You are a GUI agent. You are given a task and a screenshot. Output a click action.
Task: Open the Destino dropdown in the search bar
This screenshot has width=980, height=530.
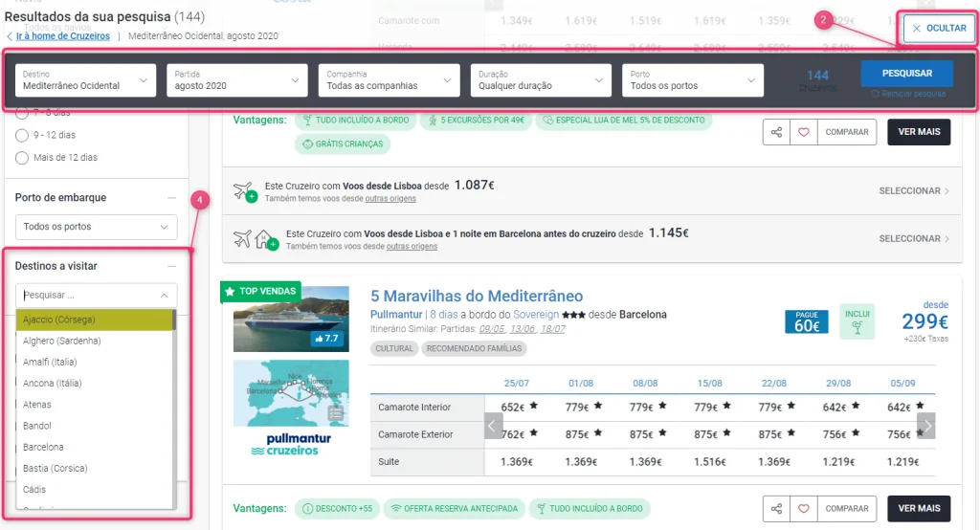pyautogui.click(x=85, y=80)
